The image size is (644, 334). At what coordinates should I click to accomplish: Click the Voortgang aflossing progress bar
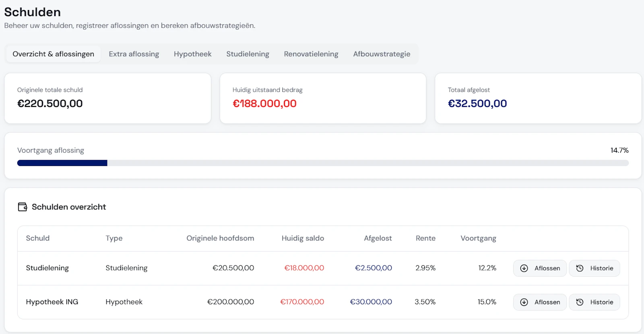click(323, 163)
